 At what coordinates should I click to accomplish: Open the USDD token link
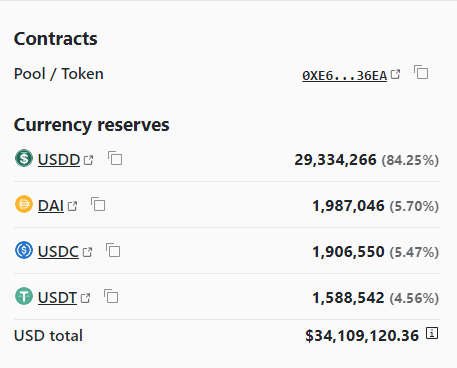pyautogui.click(x=59, y=160)
